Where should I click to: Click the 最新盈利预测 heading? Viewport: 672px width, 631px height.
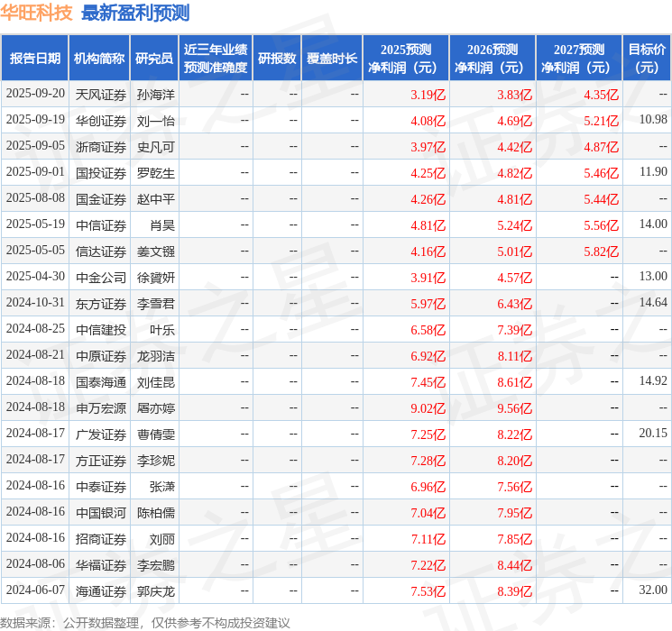(135, 13)
